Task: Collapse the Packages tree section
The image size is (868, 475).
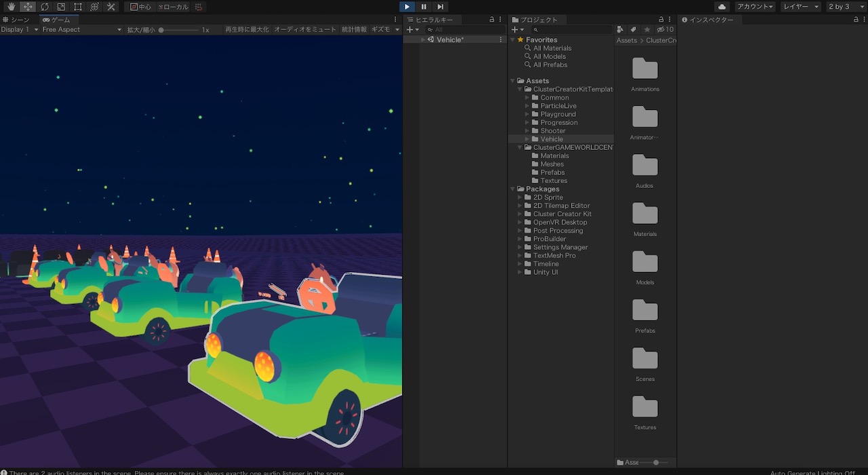Action: 512,189
